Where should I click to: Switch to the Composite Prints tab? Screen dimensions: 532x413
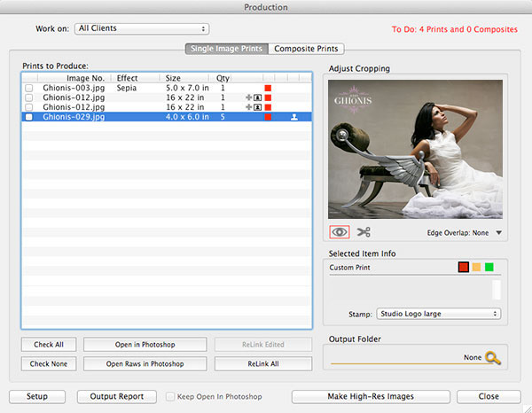click(306, 49)
